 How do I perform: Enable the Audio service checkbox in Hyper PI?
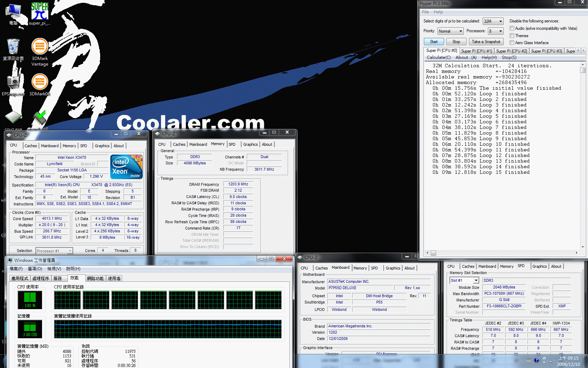(x=512, y=28)
